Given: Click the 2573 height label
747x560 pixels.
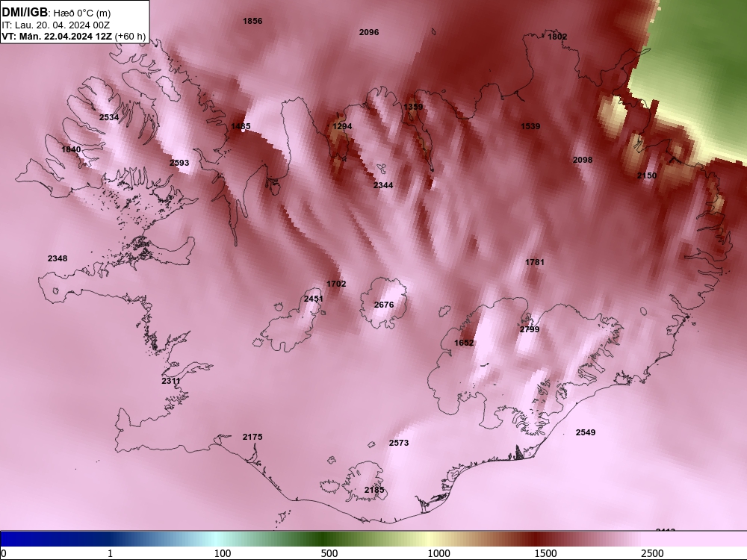Looking at the screenshot, I should pos(399,443).
